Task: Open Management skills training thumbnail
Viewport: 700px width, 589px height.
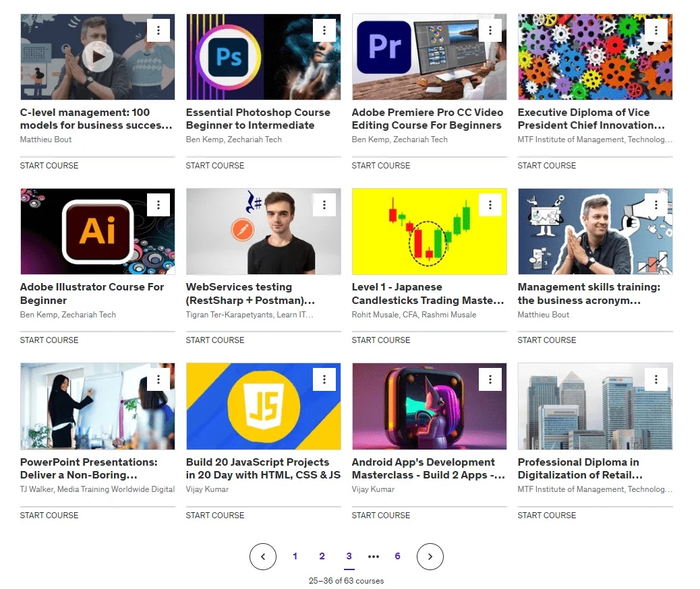Action: coord(595,231)
